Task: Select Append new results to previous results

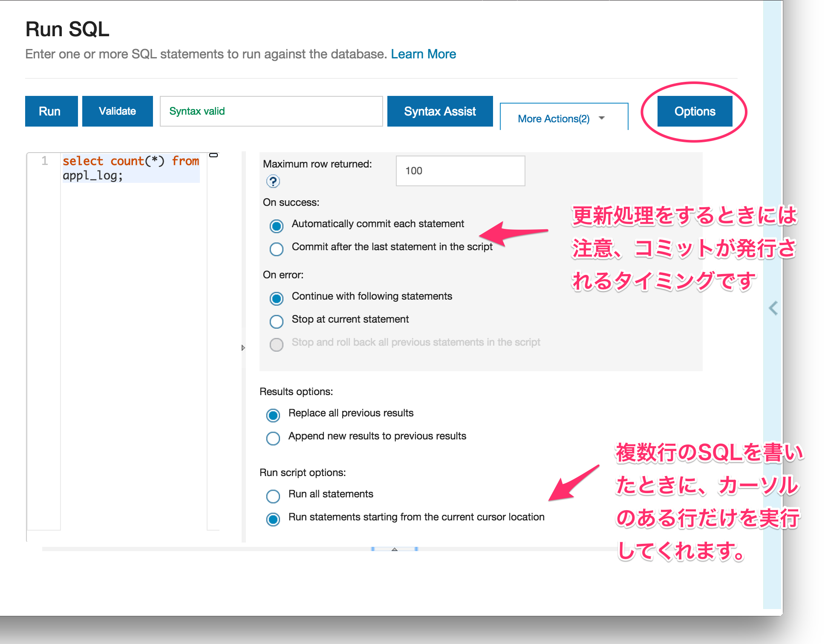Action: click(273, 438)
